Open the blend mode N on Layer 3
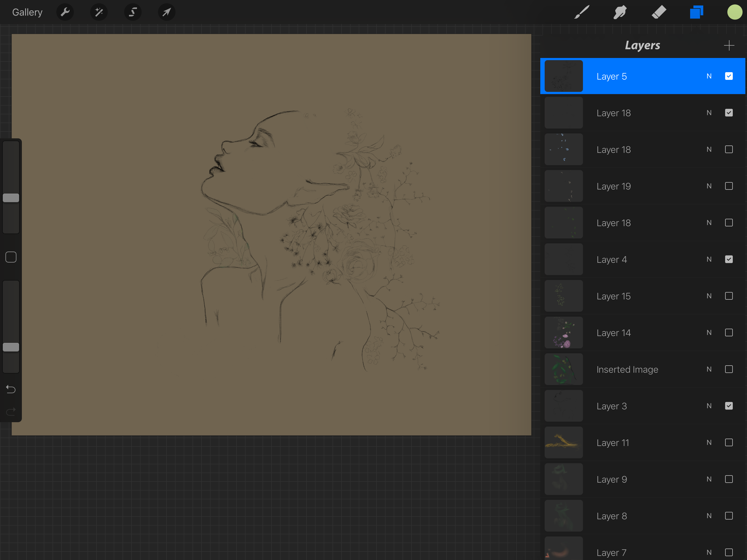 coord(709,406)
